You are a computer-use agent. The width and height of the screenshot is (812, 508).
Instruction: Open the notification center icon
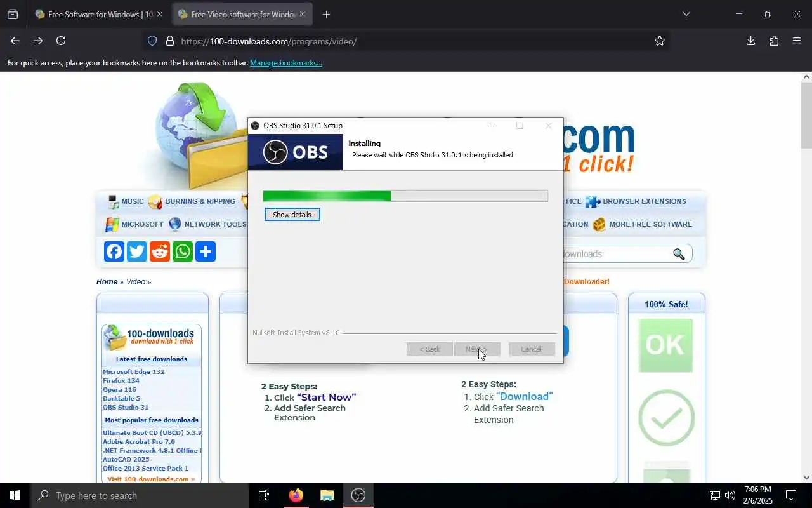click(x=791, y=495)
